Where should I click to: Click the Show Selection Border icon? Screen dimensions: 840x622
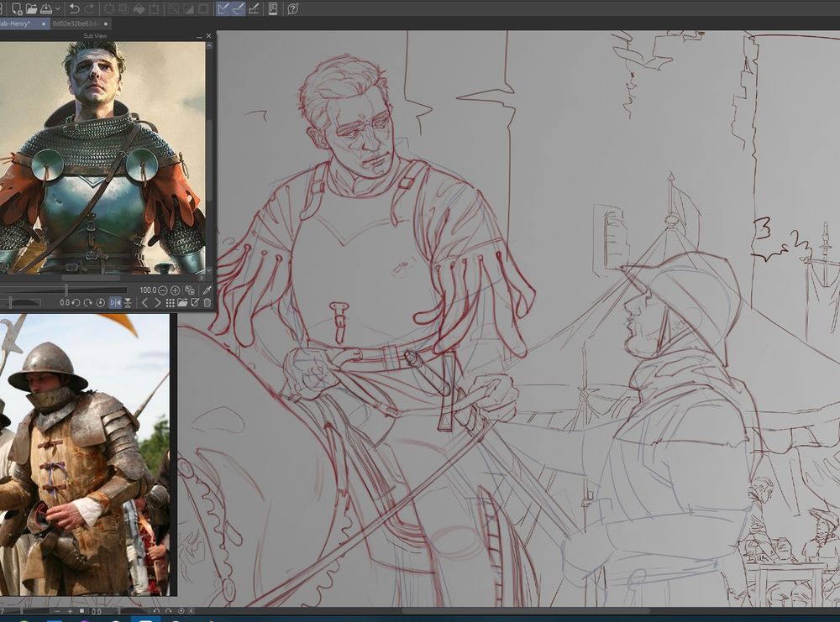[203, 8]
